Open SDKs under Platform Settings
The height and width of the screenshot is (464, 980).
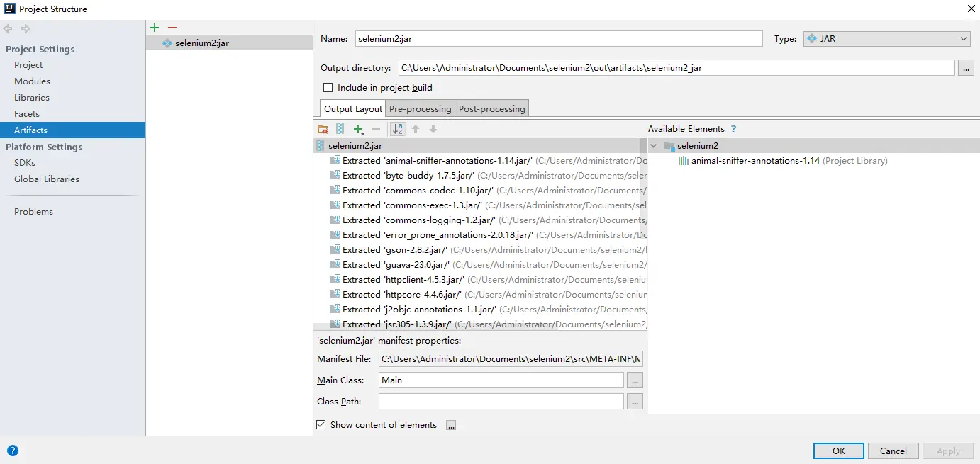click(25, 163)
